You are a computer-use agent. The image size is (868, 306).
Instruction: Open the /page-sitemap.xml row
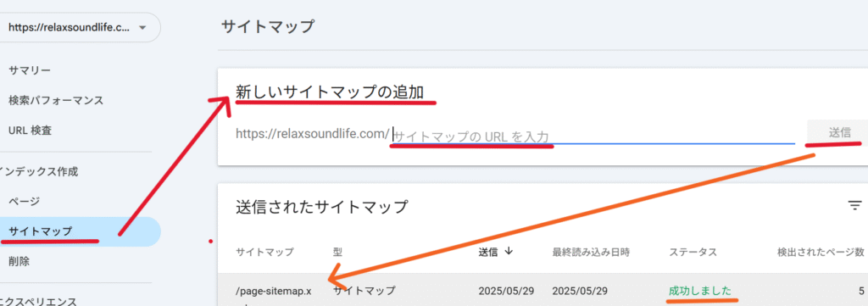tap(542, 290)
